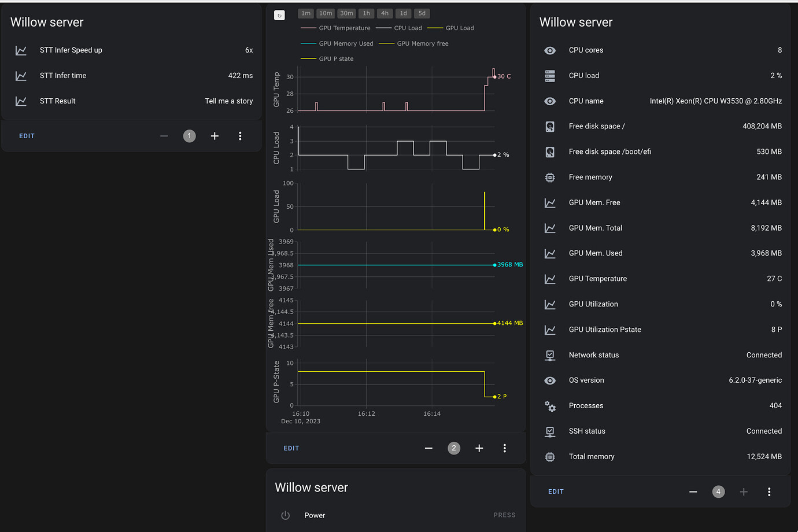Click the 422 ms infer time value
The width and height of the screenshot is (798, 532).
pos(241,76)
